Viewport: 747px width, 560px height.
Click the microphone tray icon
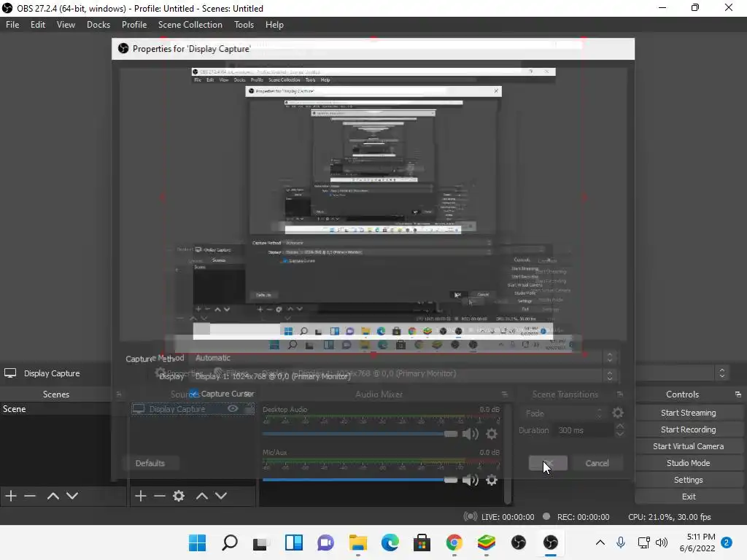[620, 542]
